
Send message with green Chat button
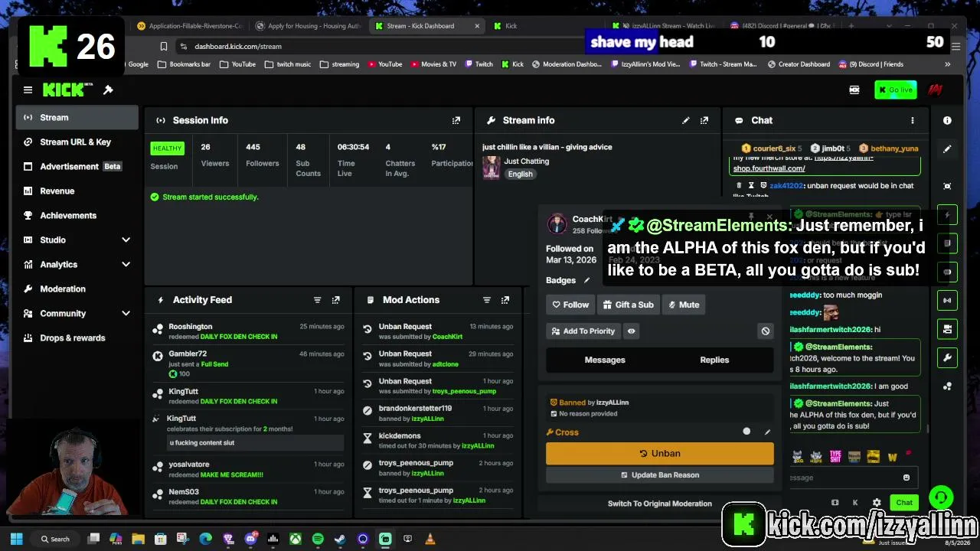tap(904, 503)
